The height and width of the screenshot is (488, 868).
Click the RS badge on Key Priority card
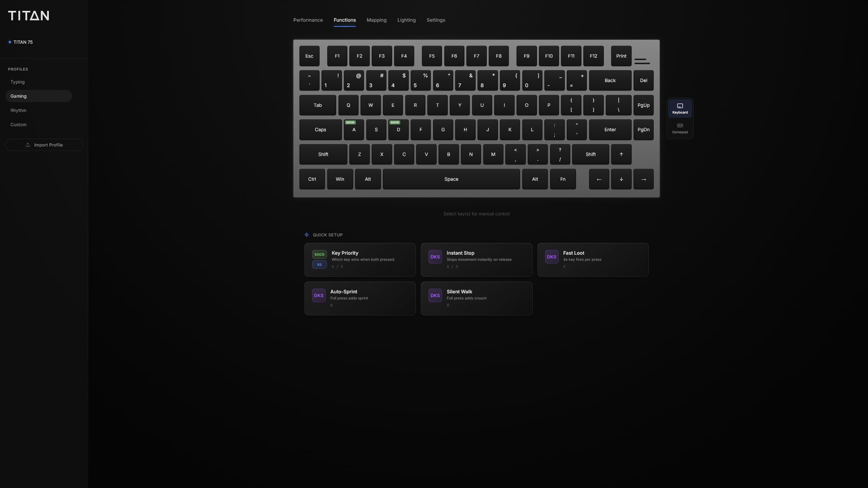click(x=319, y=265)
